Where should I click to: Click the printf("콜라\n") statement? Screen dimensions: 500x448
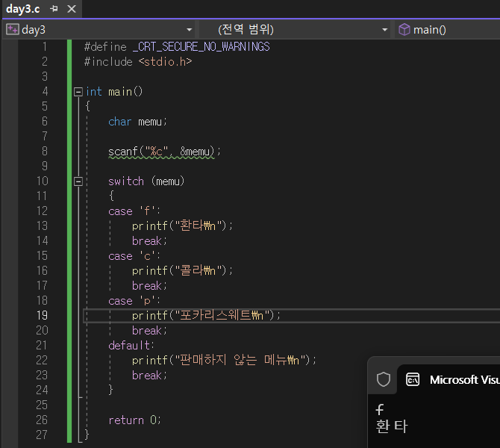click(182, 270)
